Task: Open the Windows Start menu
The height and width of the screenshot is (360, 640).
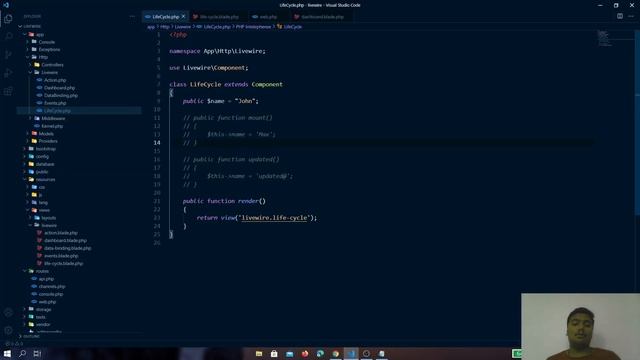Action: [7, 353]
